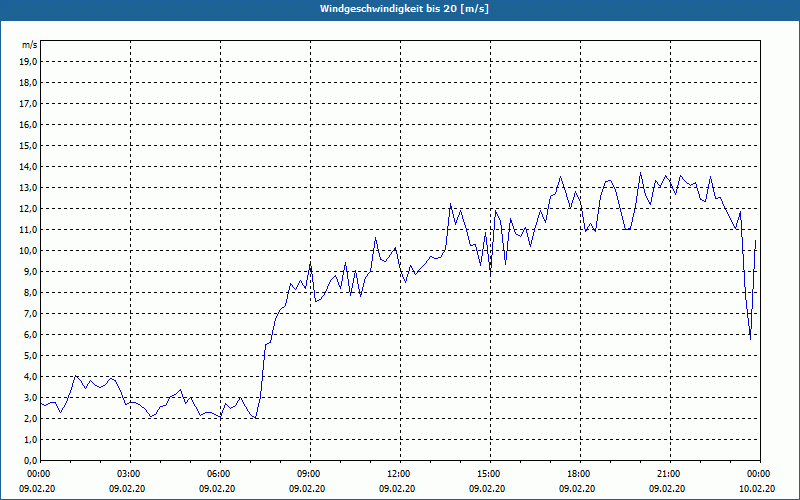800x500 pixels.
Task: Click the '00:00' label above '10.02.20'
Action: tap(760, 474)
